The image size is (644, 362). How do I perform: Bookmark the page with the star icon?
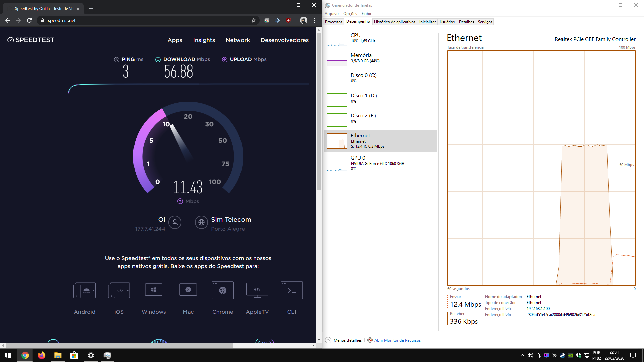coord(254,20)
